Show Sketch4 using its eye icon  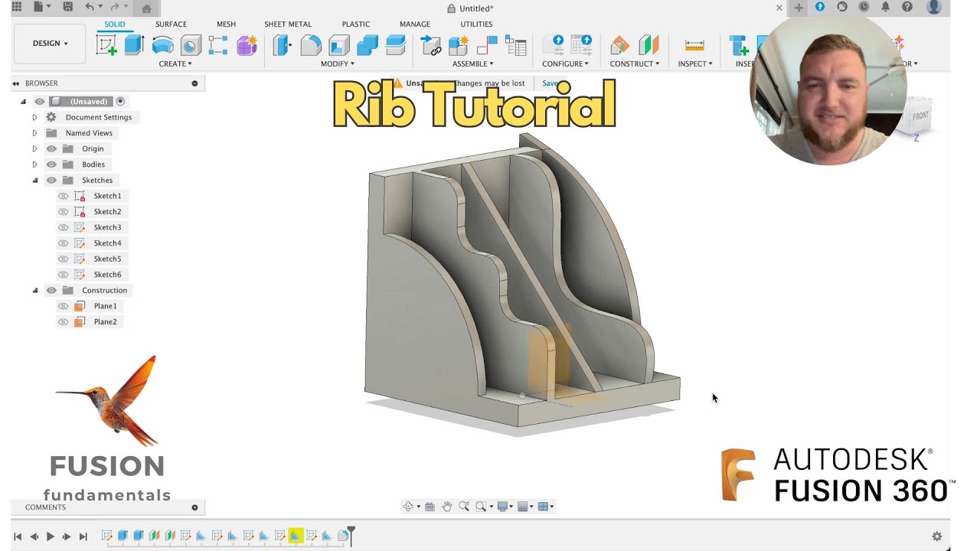(64, 243)
